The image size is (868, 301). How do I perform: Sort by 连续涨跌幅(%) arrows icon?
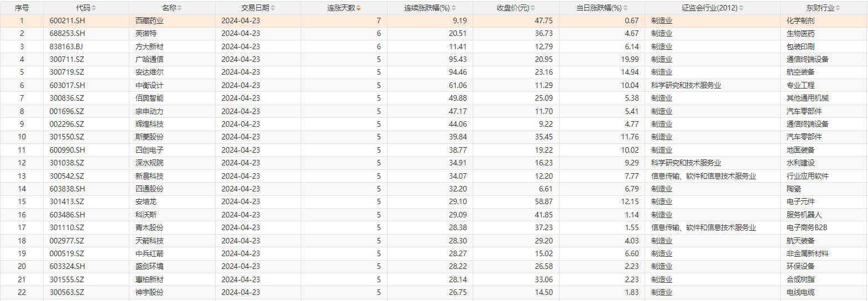tap(454, 8)
